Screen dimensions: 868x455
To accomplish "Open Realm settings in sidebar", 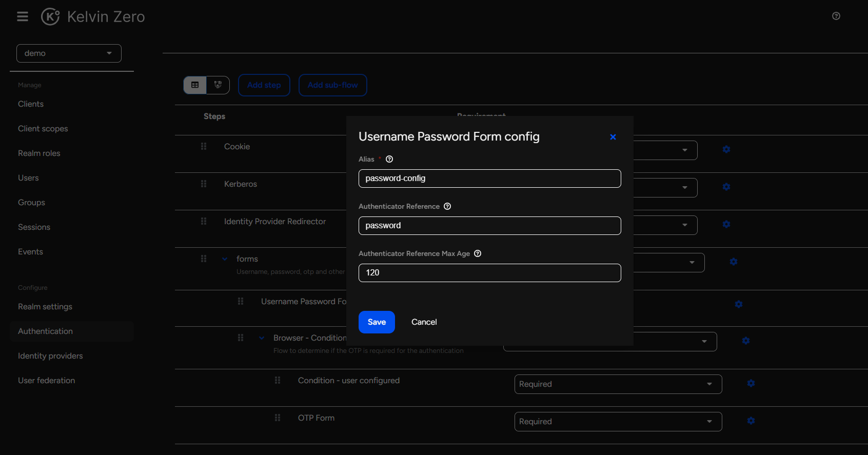I will point(45,307).
